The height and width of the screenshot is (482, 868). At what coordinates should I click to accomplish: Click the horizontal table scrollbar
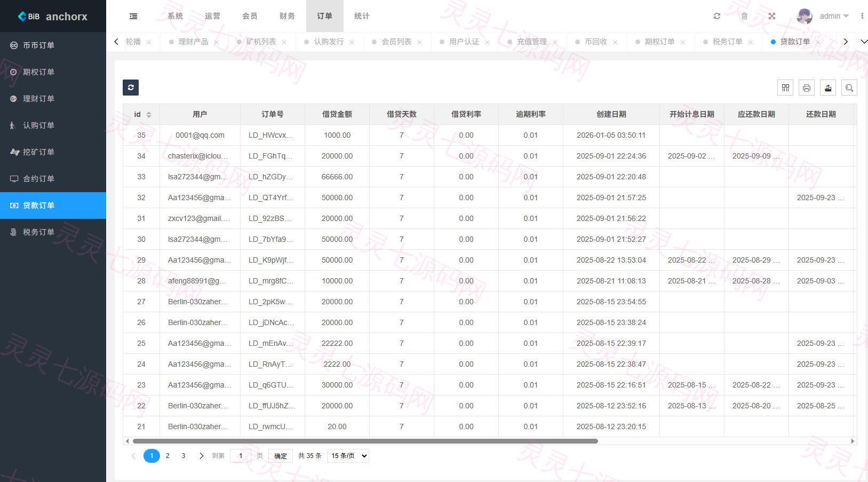click(365, 441)
